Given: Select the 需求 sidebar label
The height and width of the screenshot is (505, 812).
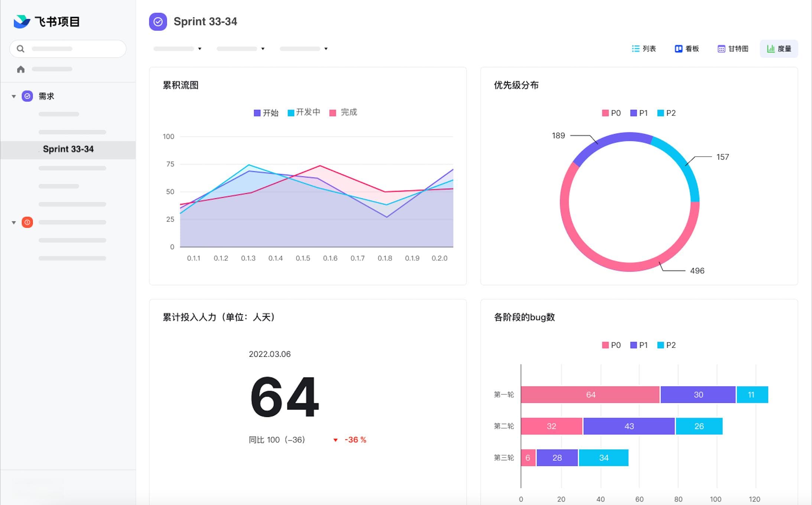Looking at the screenshot, I should coord(46,96).
